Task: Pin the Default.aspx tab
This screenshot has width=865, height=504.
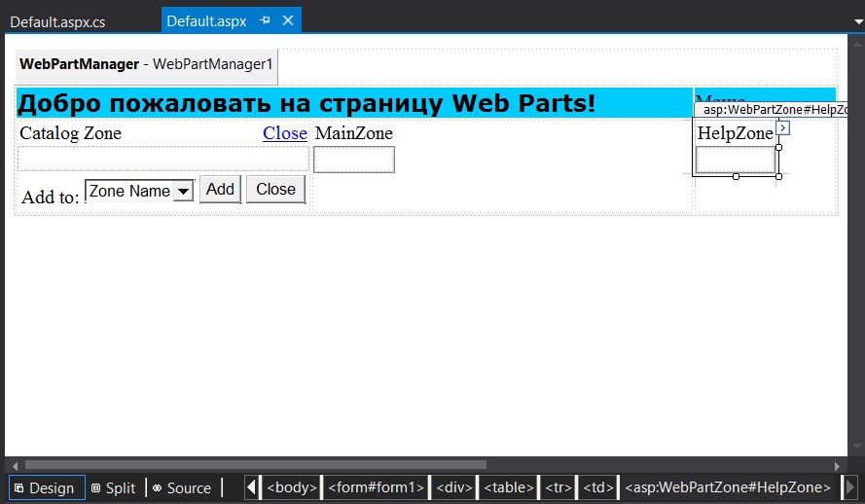Action: coord(266,20)
